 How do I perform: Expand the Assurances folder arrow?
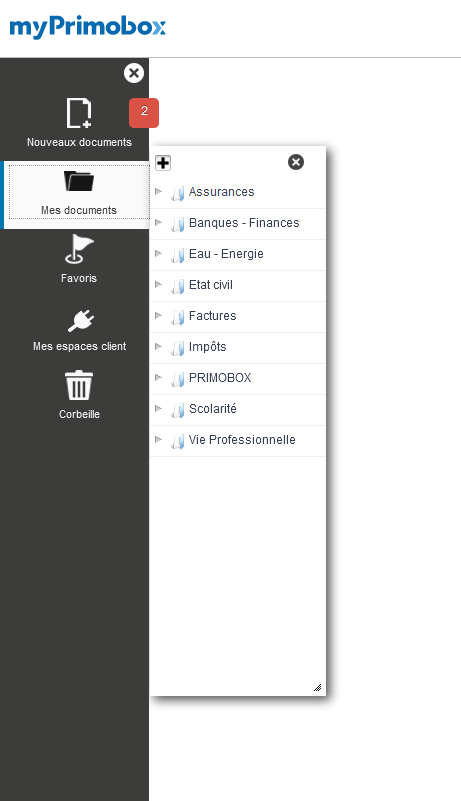[x=158, y=191]
